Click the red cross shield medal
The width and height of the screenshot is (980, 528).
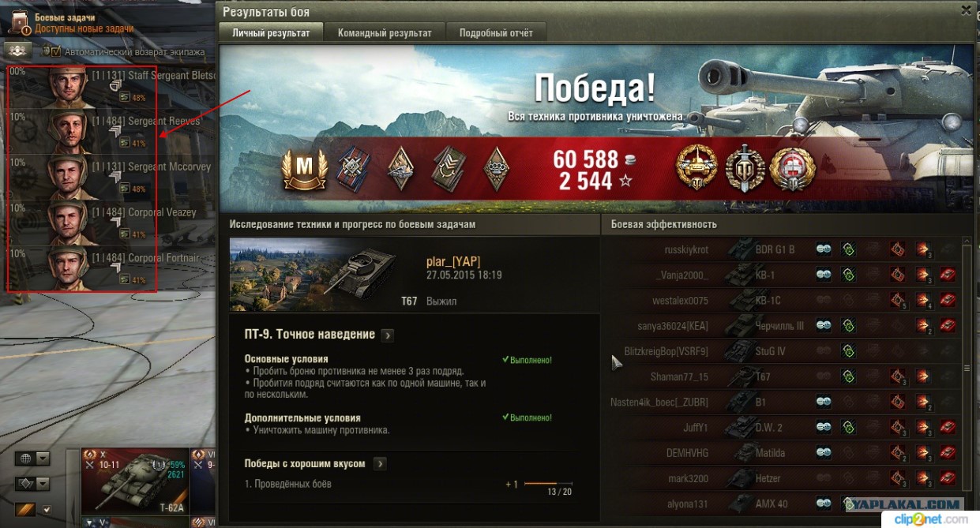point(793,167)
